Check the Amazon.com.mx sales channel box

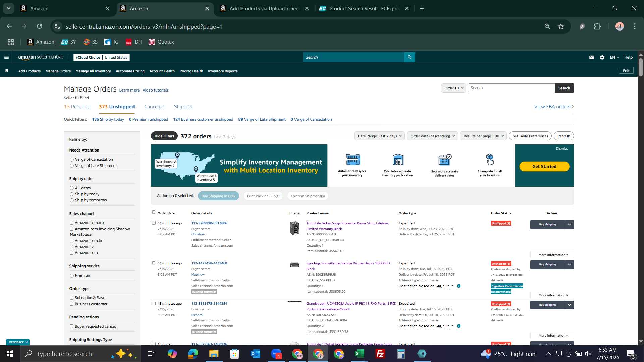click(71, 223)
